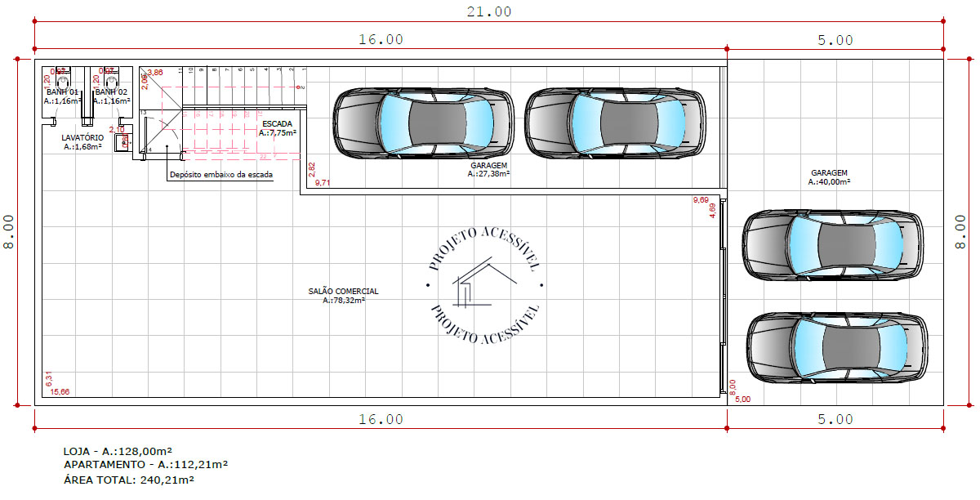This screenshot has height=500, width=980.
Task: Click the 16.00 dimension below the plan
Action: (381, 419)
